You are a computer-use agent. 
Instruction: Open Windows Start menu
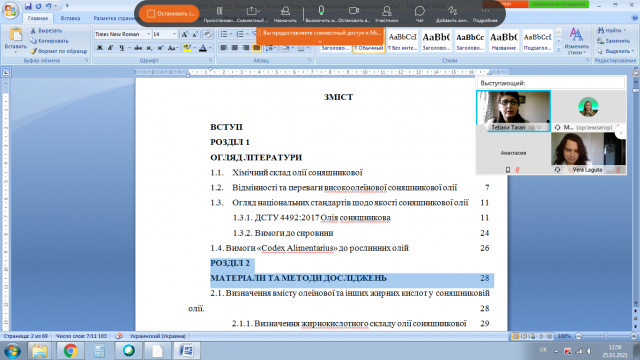[x=12, y=351]
